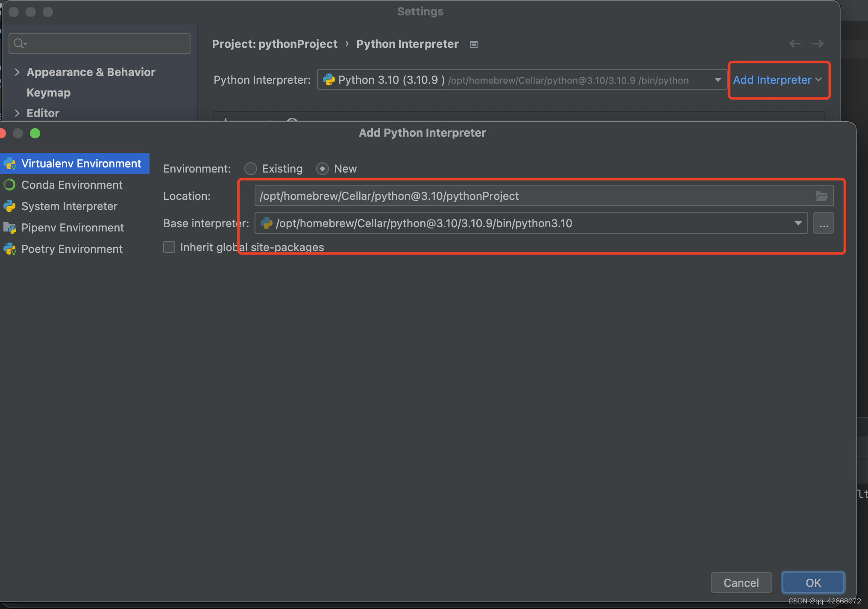
Task: Open the Python Interpreter dropdown in Settings
Action: point(718,80)
